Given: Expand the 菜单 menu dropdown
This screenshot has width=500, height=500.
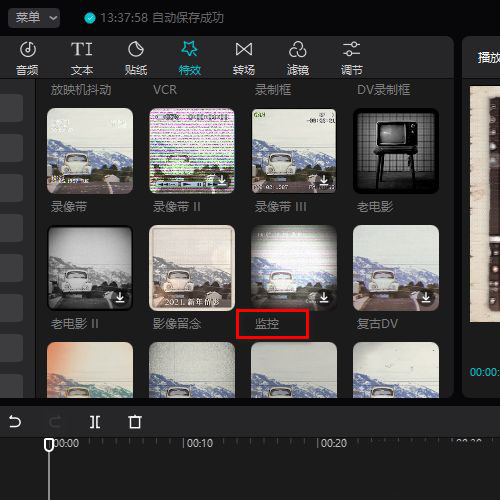Looking at the screenshot, I should tap(34, 18).
